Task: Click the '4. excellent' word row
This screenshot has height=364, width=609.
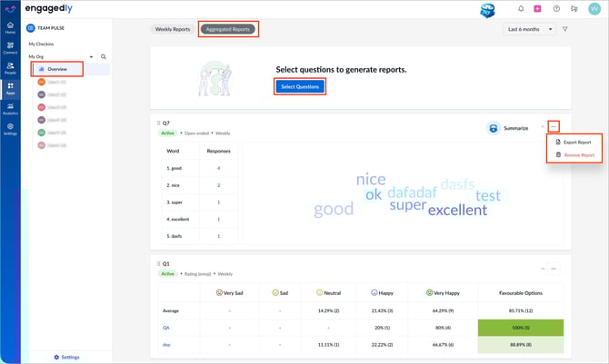Action: (x=178, y=220)
